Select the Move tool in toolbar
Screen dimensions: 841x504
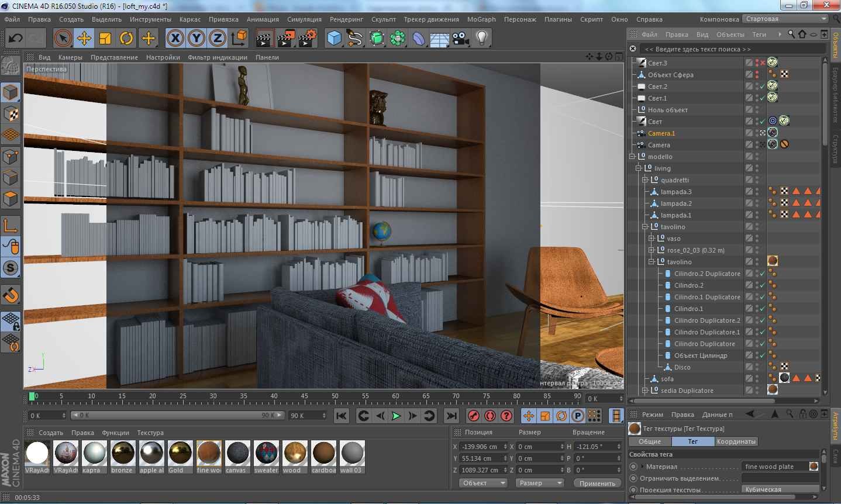[84, 39]
